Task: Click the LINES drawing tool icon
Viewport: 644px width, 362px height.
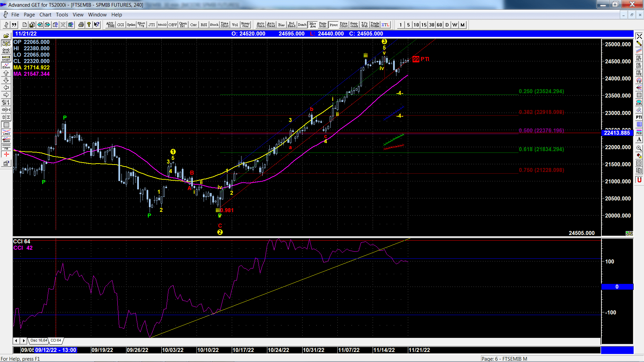Action: tap(6, 132)
